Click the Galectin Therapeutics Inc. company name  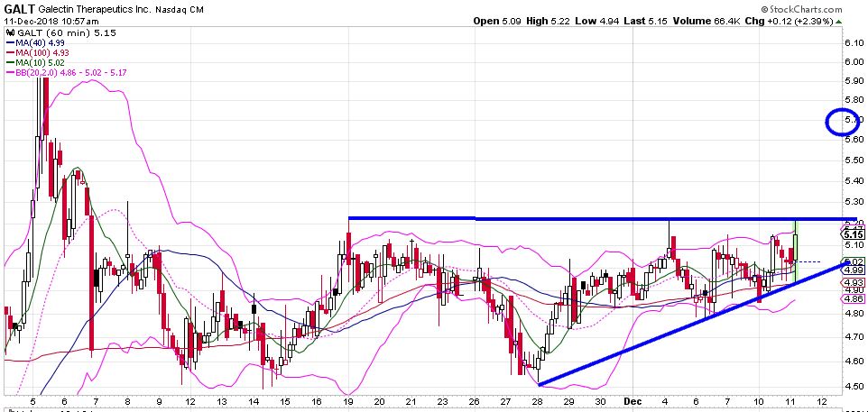click(x=93, y=9)
